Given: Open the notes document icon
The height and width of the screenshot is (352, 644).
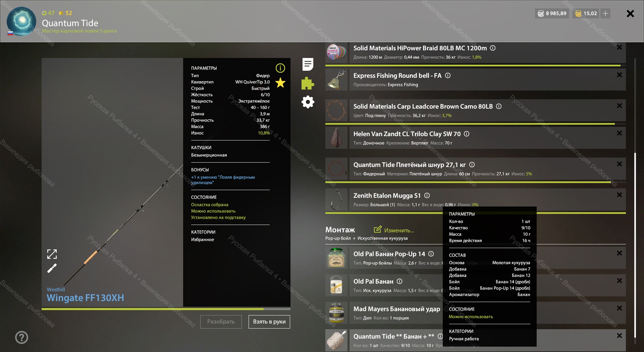Looking at the screenshot, I should (x=308, y=64).
